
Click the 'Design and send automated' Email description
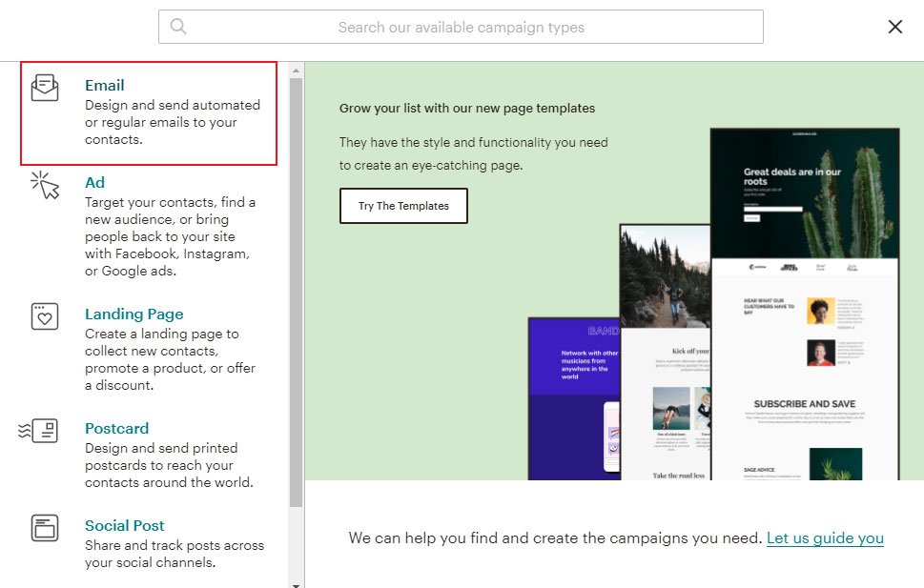tap(173, 122)
